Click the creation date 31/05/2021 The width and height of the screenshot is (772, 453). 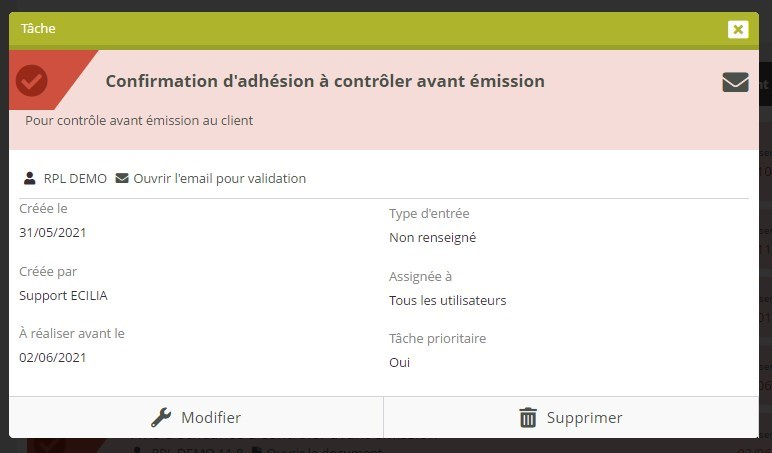53,233
